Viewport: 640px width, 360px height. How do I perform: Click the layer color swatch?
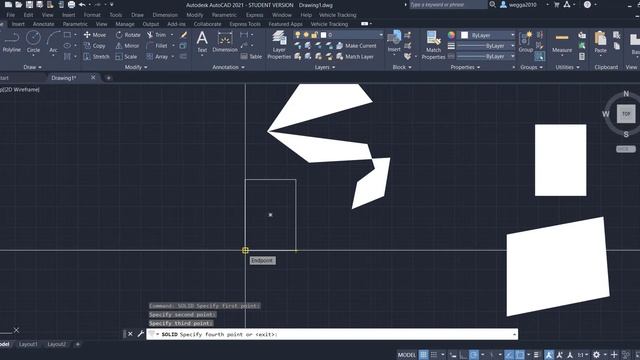324,35
